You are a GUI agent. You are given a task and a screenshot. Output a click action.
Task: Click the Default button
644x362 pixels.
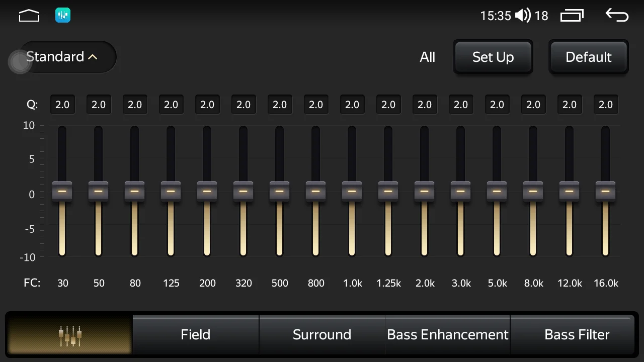pos(589,57)
